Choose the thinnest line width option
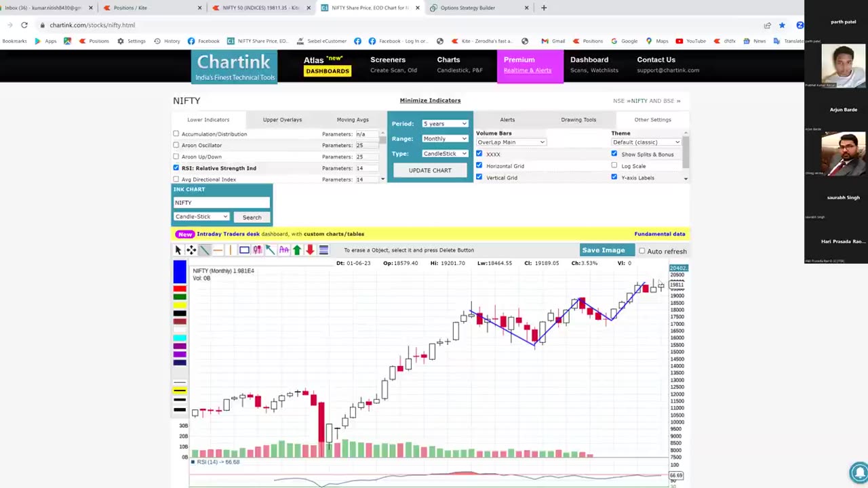Screen dimensions: 868x488 [x=179, y=383]
